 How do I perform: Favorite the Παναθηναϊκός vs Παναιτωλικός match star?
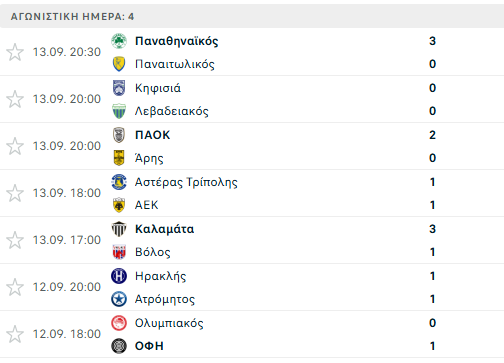[15, 52]
